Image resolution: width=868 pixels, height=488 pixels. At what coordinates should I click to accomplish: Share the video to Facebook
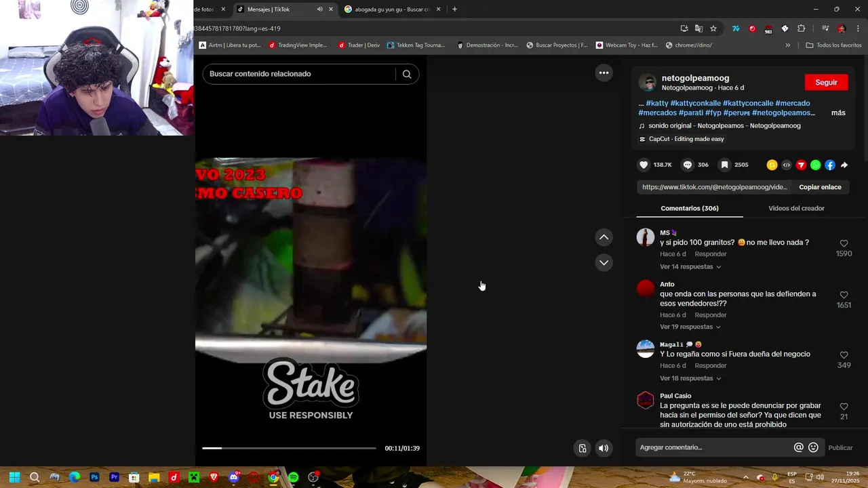pos(830,165)
